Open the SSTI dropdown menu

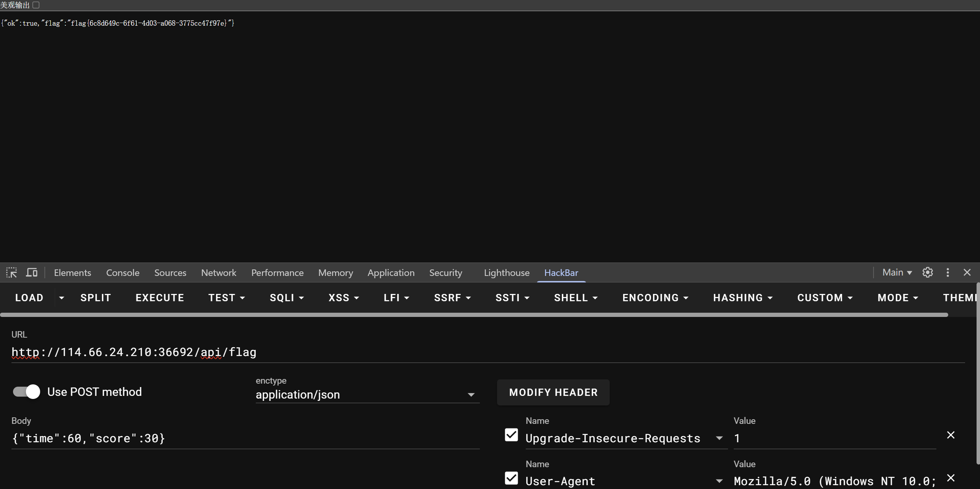512,298
